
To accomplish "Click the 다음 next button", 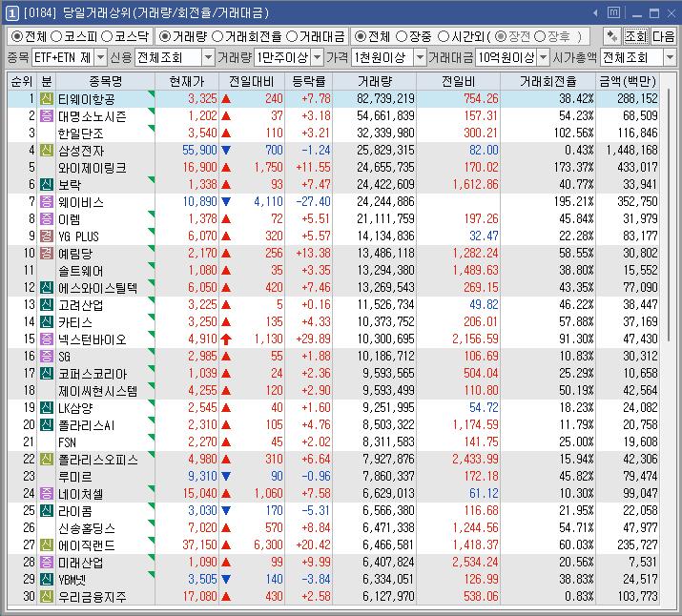I will coord(663,36).
